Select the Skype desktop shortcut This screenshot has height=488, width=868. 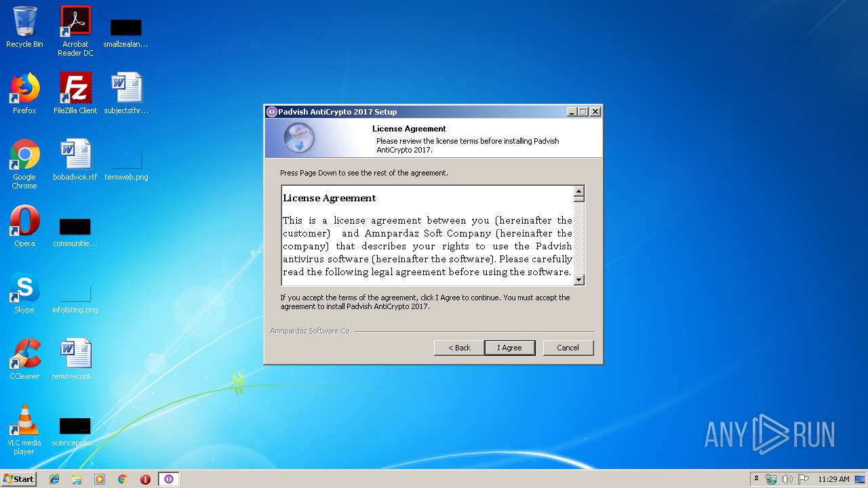24,293
